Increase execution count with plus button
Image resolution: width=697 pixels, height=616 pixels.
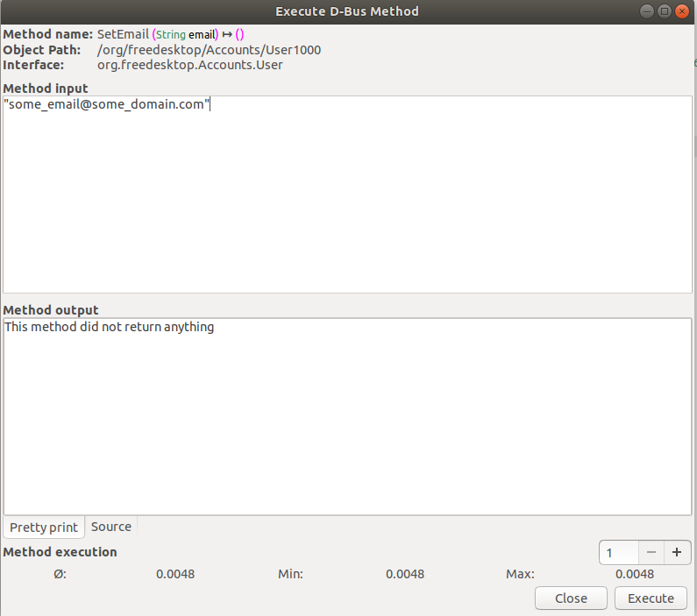point(677,553)
